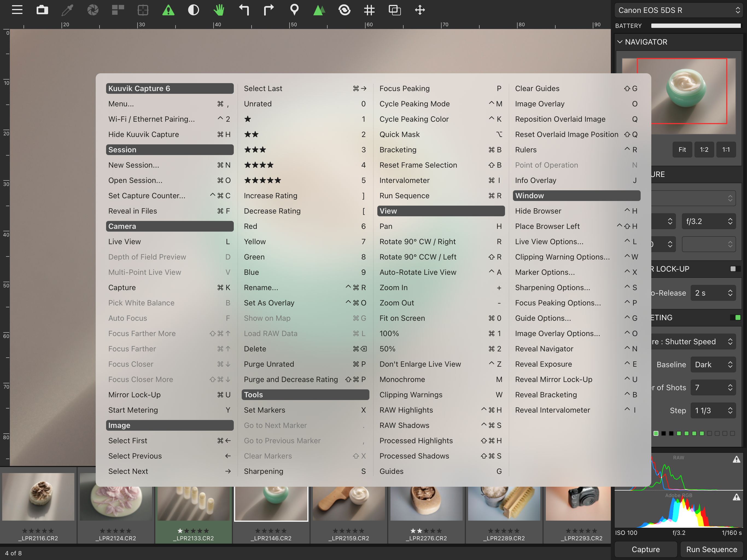Click the Adobe RGB histogram warning triangle
Viewport: 747px width, 560px height.
point(737,497)
